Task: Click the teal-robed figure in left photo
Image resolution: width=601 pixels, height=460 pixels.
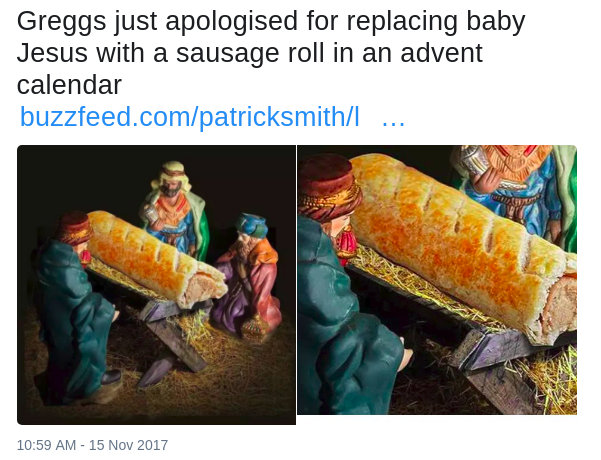Action: 73,309
